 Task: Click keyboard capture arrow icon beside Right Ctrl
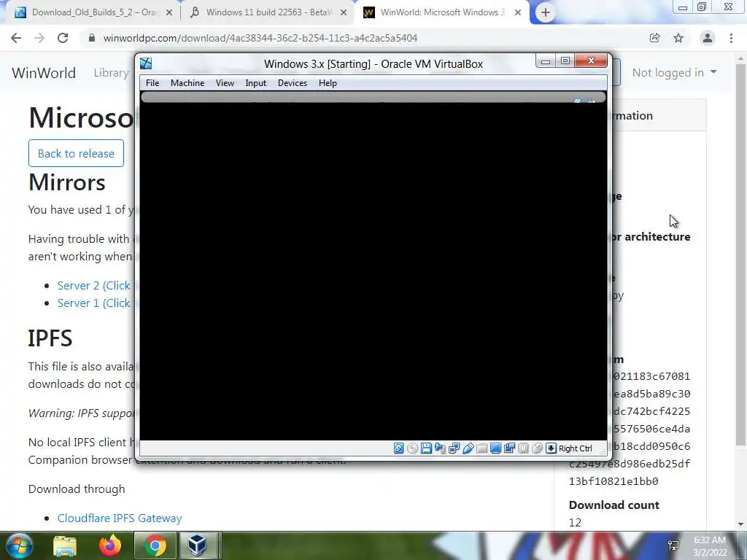click(551, 448)
